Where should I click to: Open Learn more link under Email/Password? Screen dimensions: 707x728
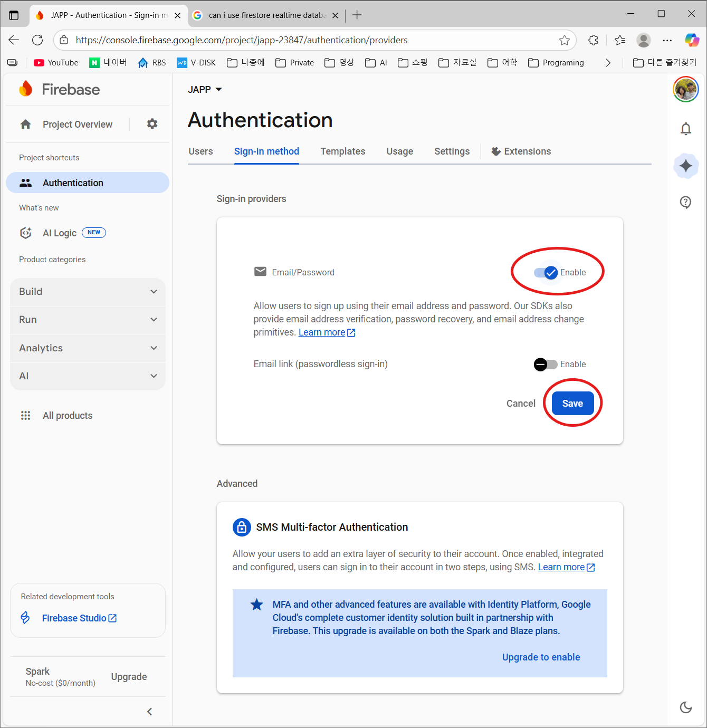click(327, 332)
